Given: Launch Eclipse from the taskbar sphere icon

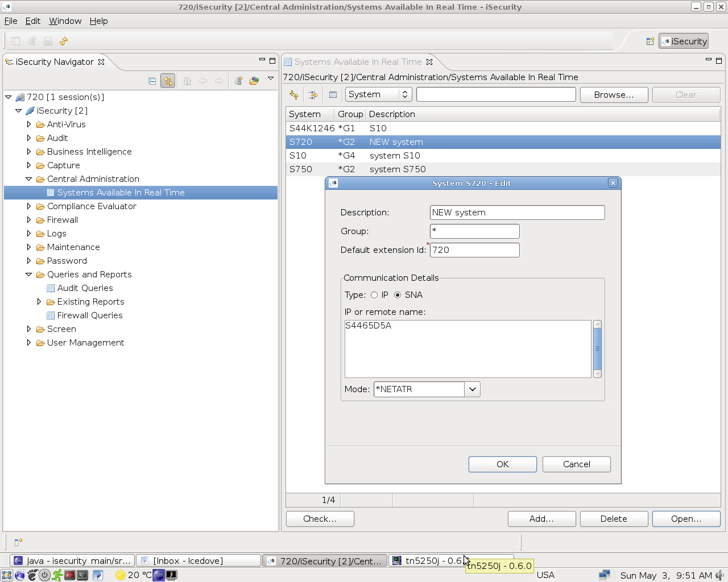Looking at the screenshot, I should [x=159, y=575].
